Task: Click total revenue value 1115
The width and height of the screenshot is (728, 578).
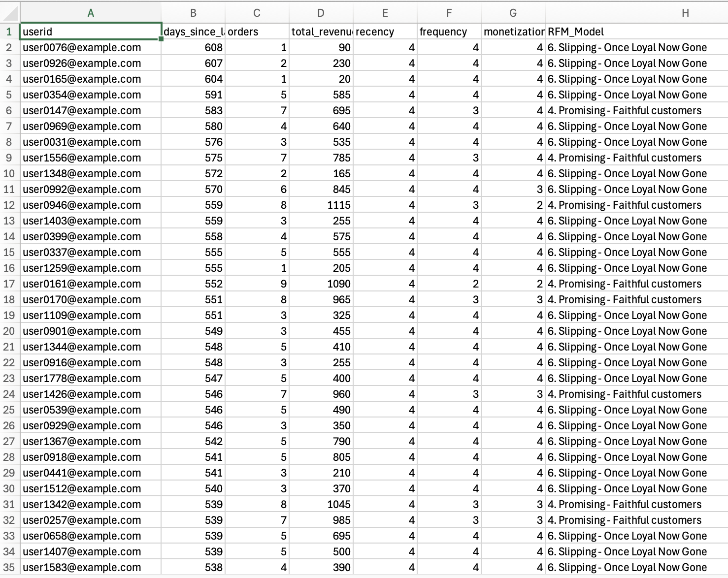Action: [321, 205]
